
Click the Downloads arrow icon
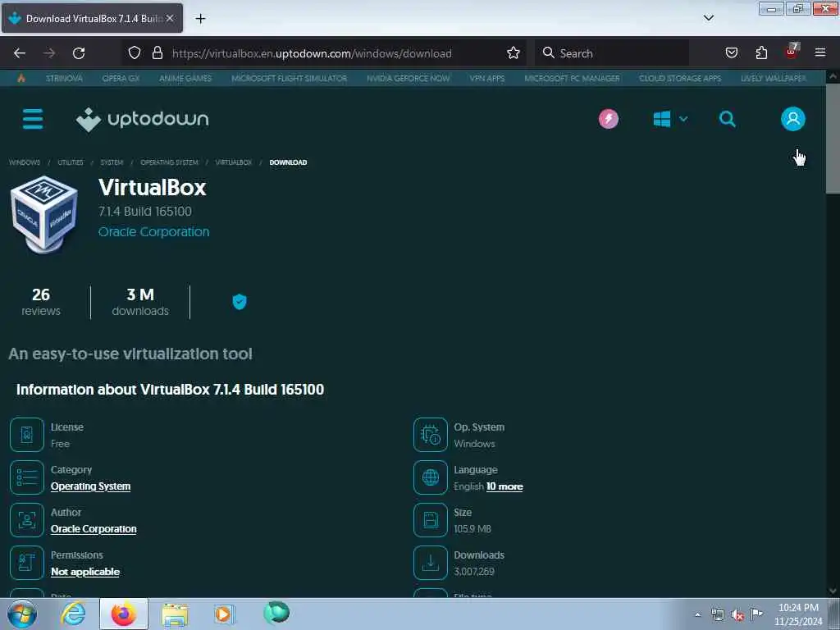(x=430, y=563)
